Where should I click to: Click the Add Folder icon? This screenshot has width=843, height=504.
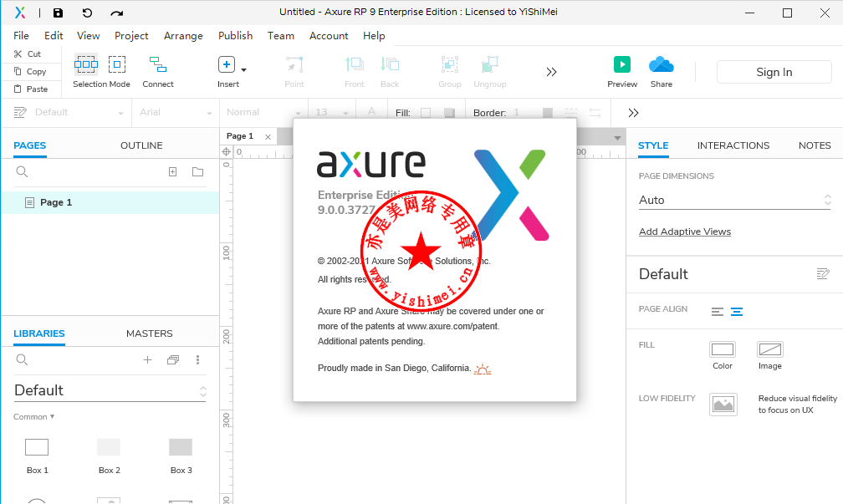[x=198, y=172]
